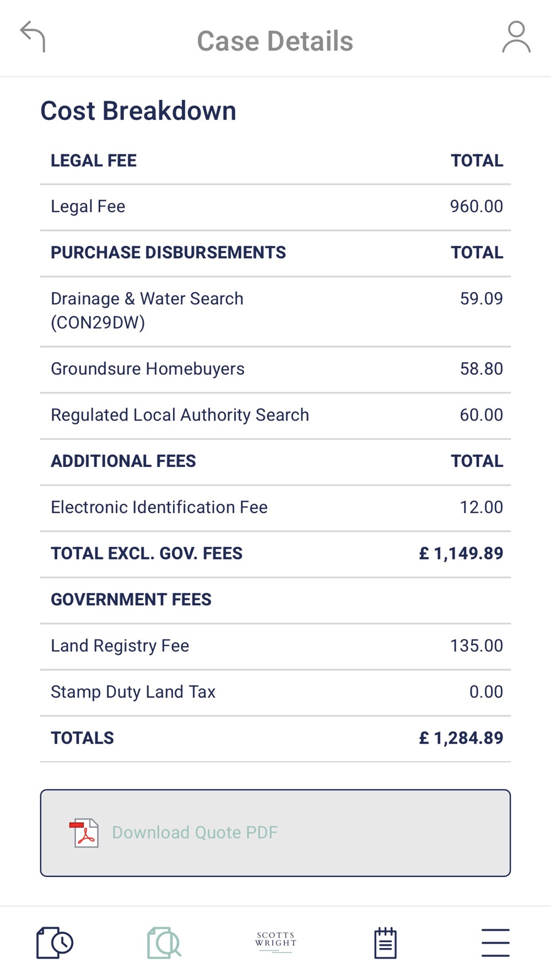Select the TOTALS amount £ 1,284.89
Viewport: 551px width, 980px height.
[x=461, y=738]
